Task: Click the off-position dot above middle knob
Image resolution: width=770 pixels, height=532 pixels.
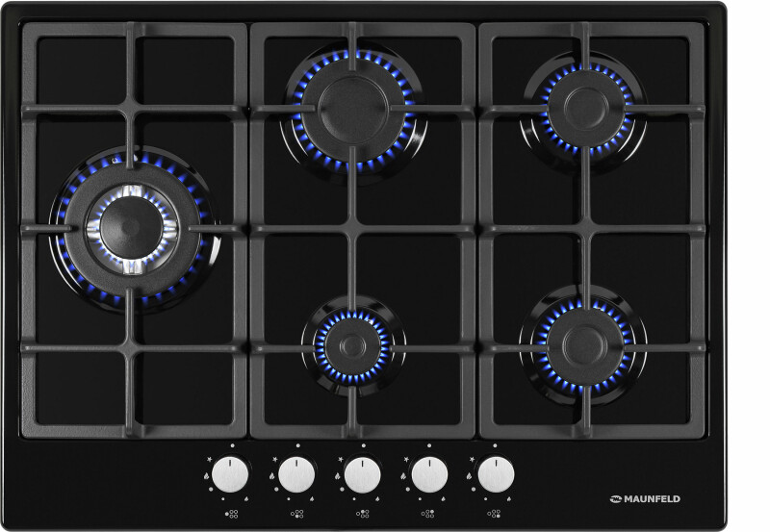Action: click(x=364, y=445)
